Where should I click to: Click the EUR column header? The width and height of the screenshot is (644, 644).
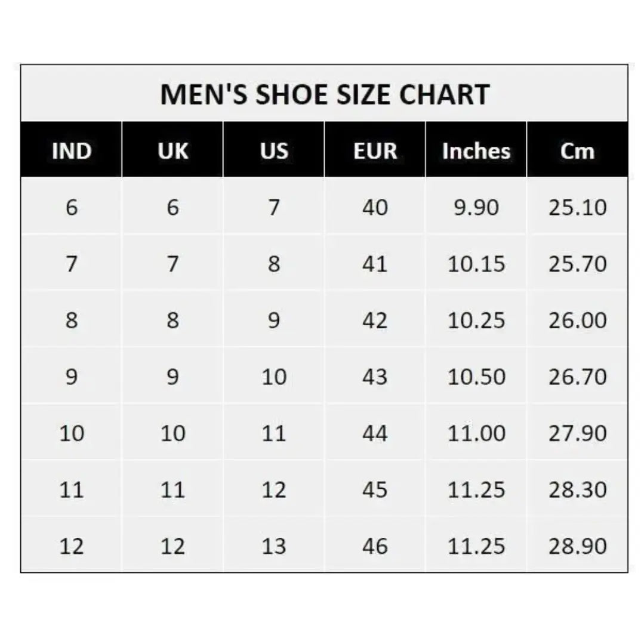[375, 151]
